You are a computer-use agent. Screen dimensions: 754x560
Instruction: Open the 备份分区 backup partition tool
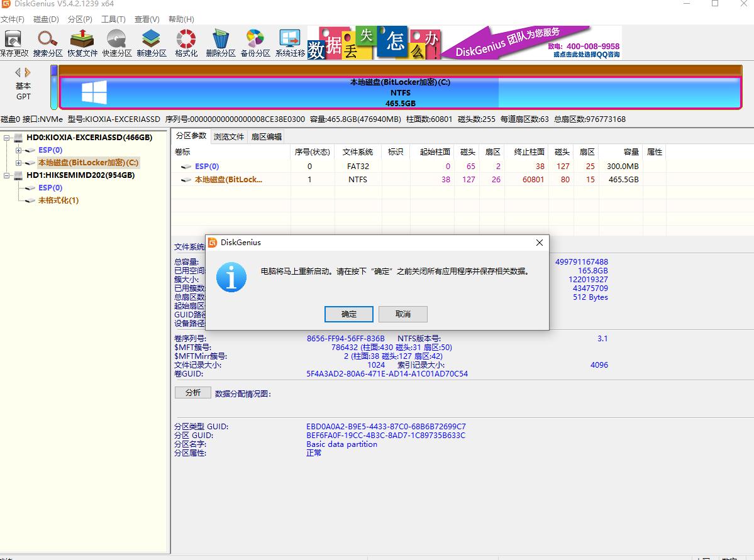tap(254, 42)
